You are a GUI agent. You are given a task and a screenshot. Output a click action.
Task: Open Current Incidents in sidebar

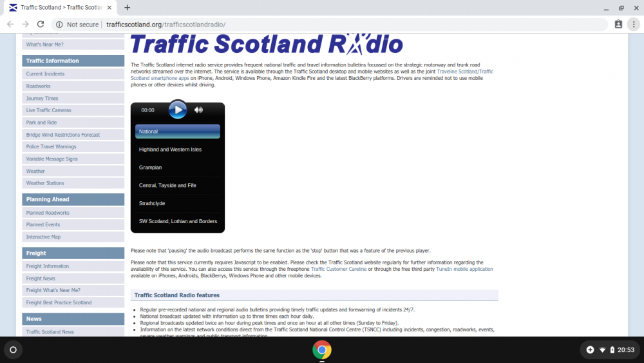coord(73,74)
